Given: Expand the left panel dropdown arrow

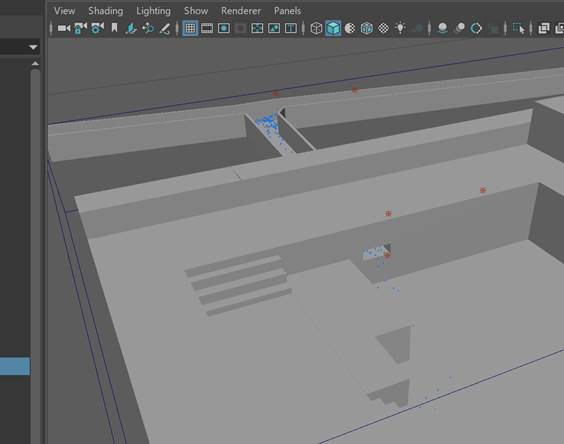Looking at the screenshot, I should coord(33,47).
